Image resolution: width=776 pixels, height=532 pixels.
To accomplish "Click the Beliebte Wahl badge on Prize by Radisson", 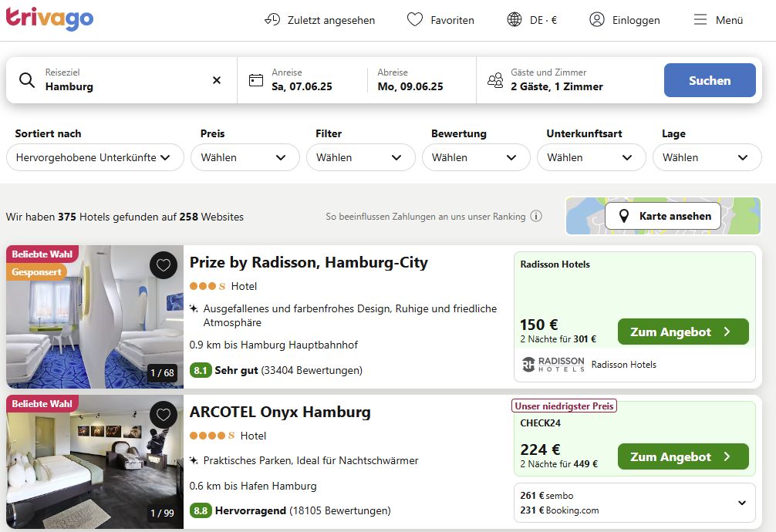I will [42, 254].
